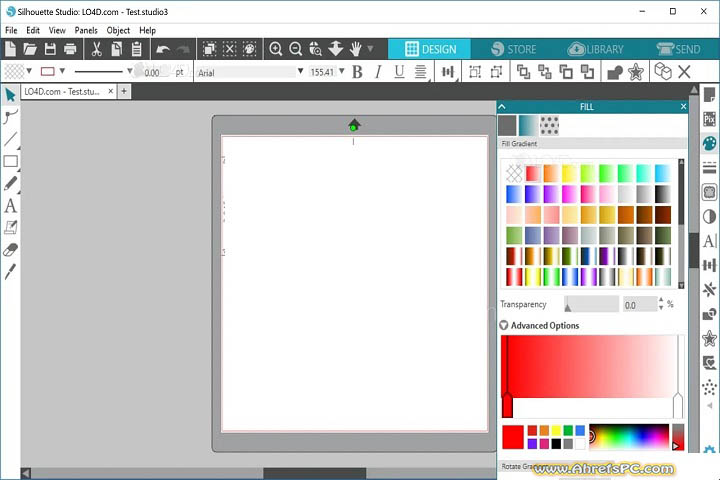
Task: Select the arrow Select tool
Action: 10,95
